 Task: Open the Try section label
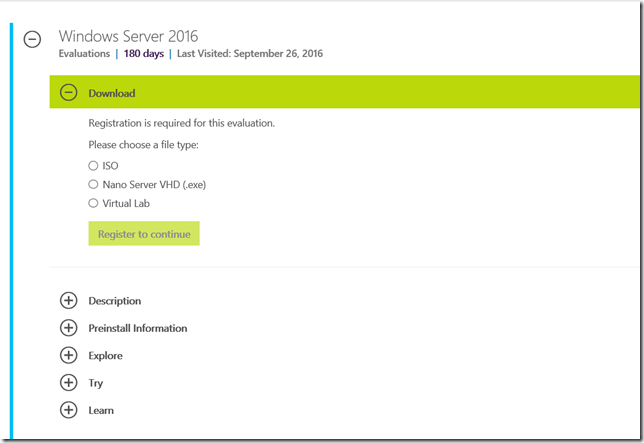pos(95,383)
